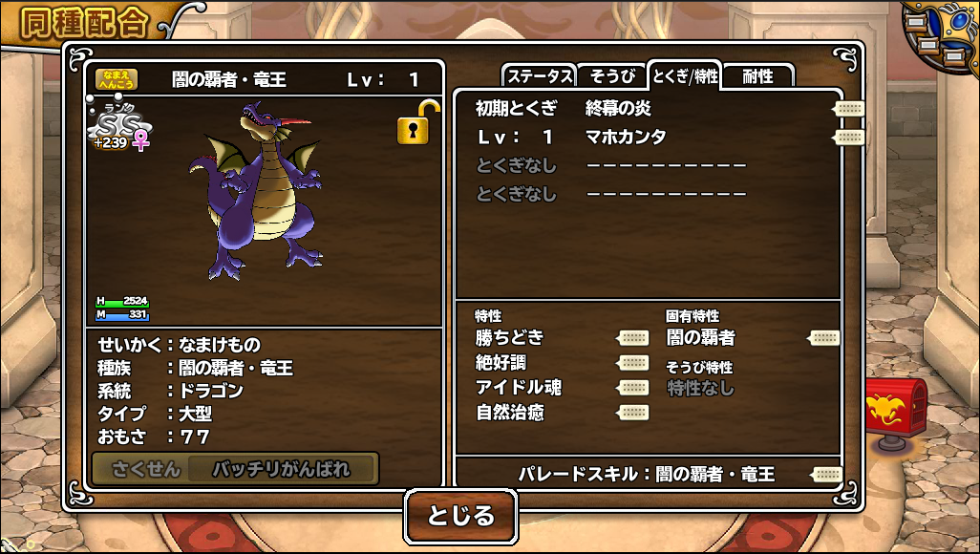Click the SS rank badge
The image size is (980, 554).
(x=120, y=128)
